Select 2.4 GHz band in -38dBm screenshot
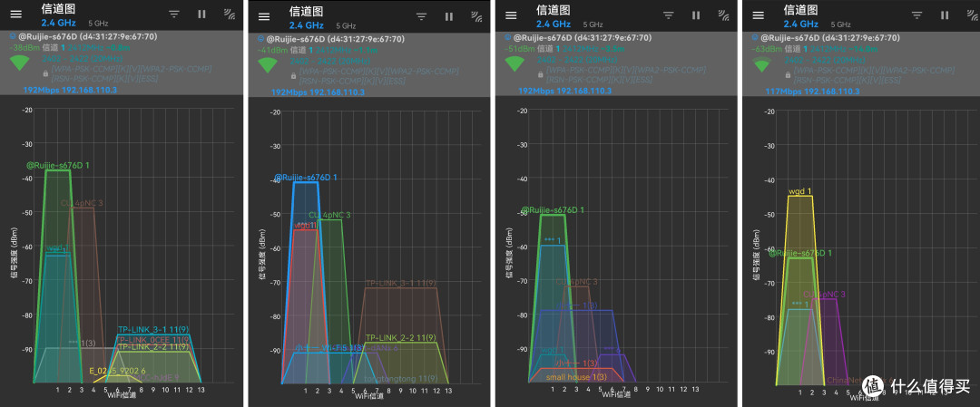 pyautogui.click(x=59, y=23)
